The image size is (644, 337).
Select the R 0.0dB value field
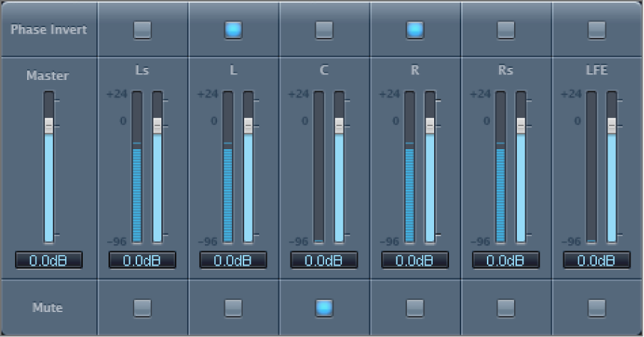point(415,260)
